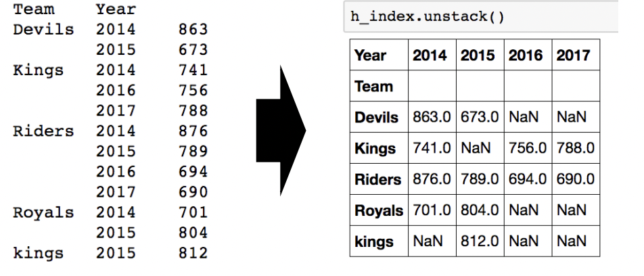Click Devils in the monospace series output
The image size is (644, 276).
tap(43, 30)
